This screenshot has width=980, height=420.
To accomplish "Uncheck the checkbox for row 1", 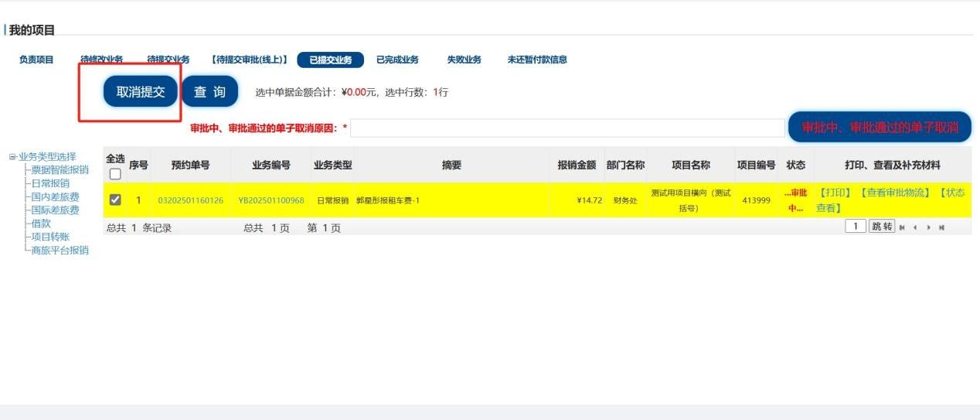I will tap(115, 200).
